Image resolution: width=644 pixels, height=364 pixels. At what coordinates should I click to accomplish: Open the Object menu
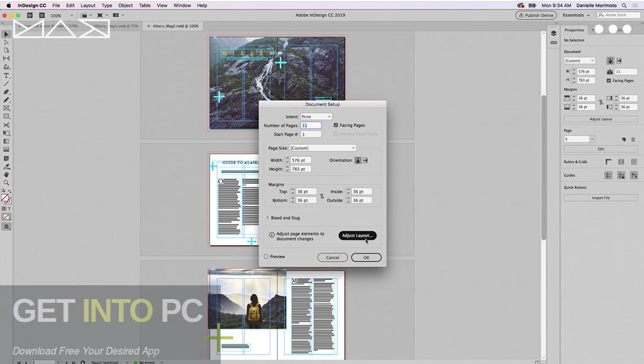tap(125, 5)
